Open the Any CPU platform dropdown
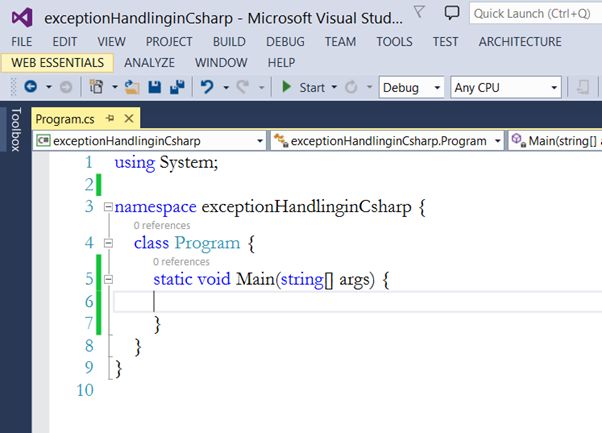 tap(506, 88)
